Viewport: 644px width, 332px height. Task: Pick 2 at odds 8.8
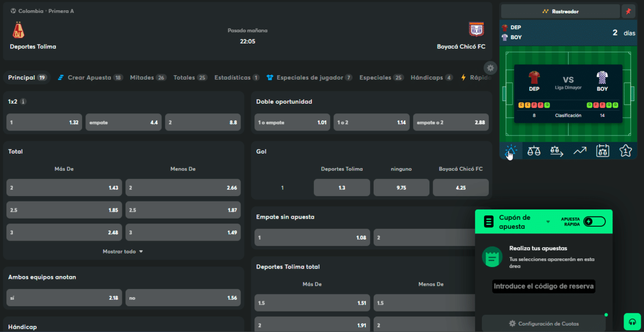coord(203,122)
